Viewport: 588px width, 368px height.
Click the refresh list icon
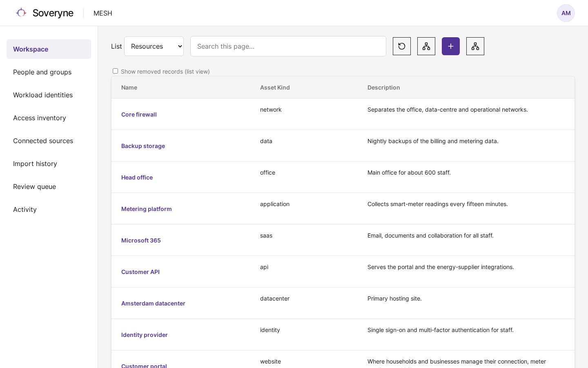(402, 46)
